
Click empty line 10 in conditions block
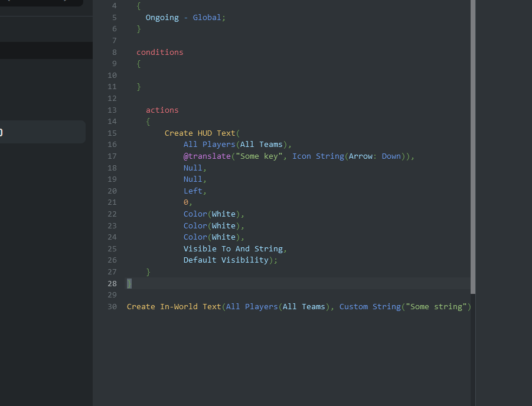tap(299, 76)
